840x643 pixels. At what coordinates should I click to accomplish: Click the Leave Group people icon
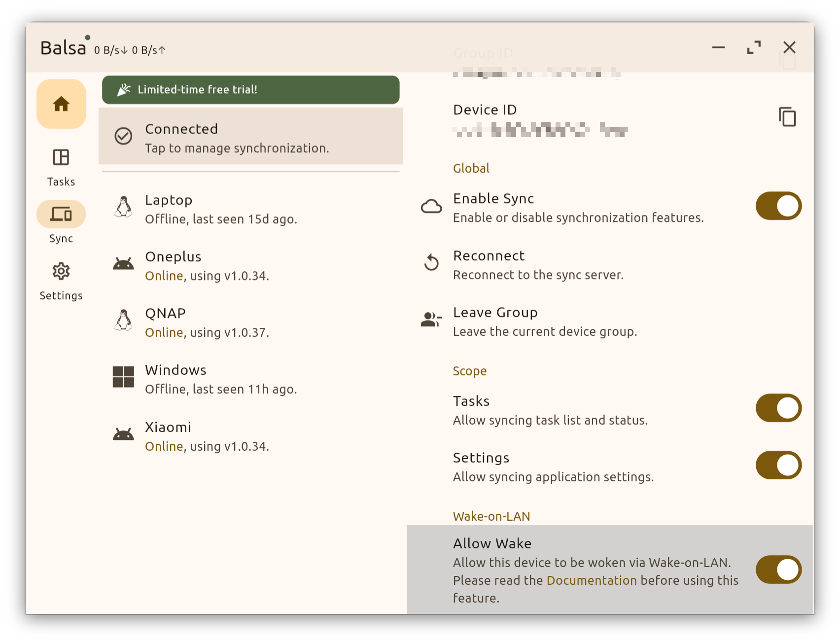tap(431, 320)
